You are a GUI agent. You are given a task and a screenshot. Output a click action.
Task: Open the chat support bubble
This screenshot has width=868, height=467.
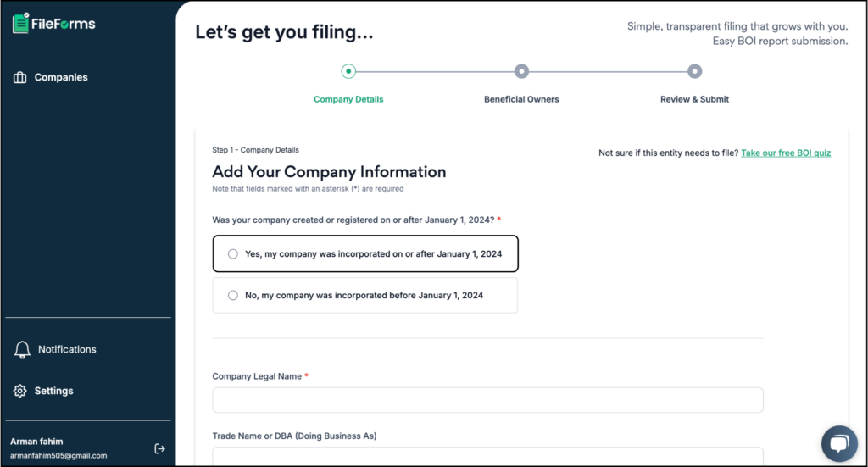839,443
